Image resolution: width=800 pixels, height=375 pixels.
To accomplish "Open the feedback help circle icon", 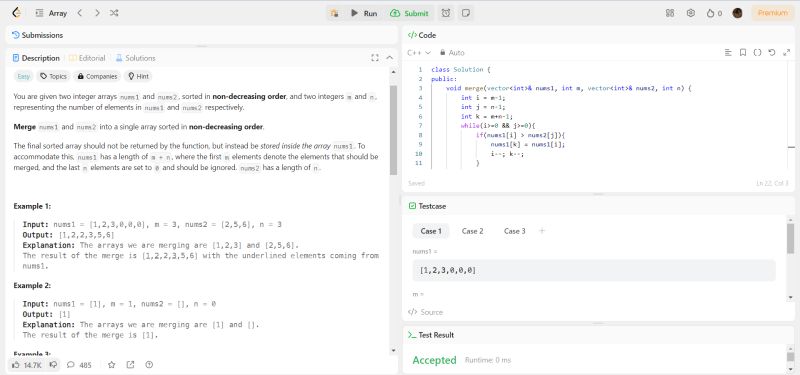I will tap(149, 365).
